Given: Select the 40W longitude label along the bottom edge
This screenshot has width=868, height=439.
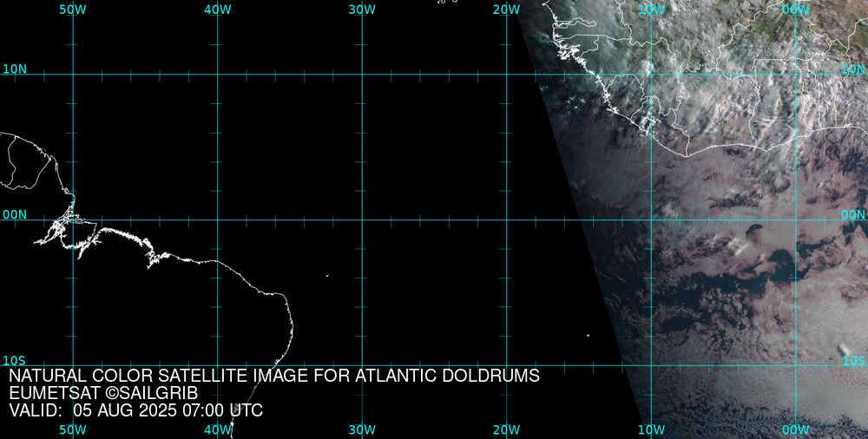Looking at the screenshot, I should pyautogui.click(x=218, y=430).
